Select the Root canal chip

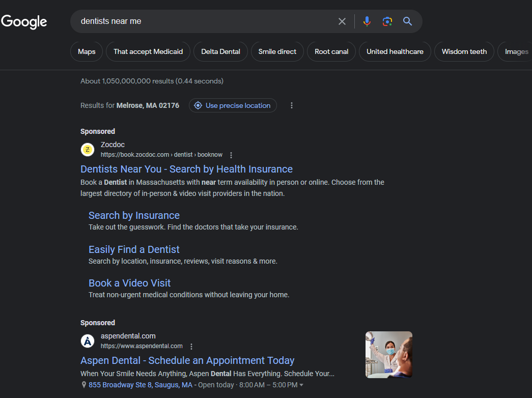(331, 51)
